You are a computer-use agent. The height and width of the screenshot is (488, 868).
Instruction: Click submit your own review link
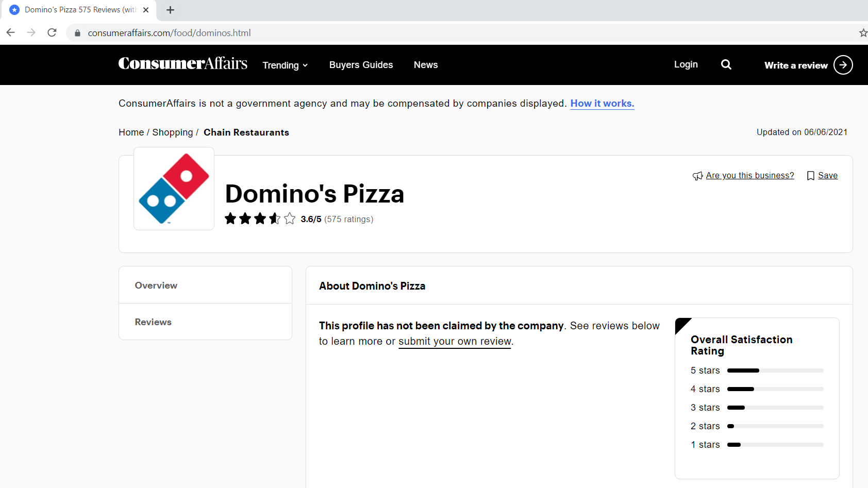click(x=455, y=341)
